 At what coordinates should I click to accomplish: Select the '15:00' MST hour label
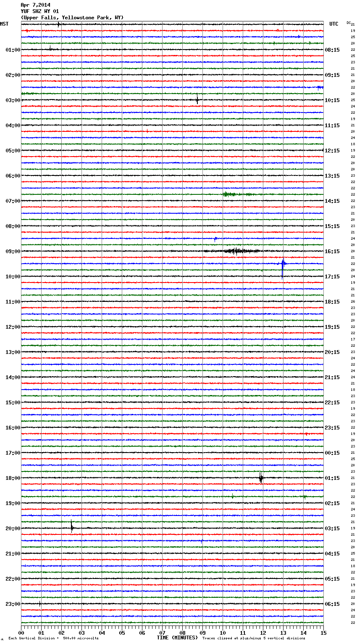tap(13, 403)
